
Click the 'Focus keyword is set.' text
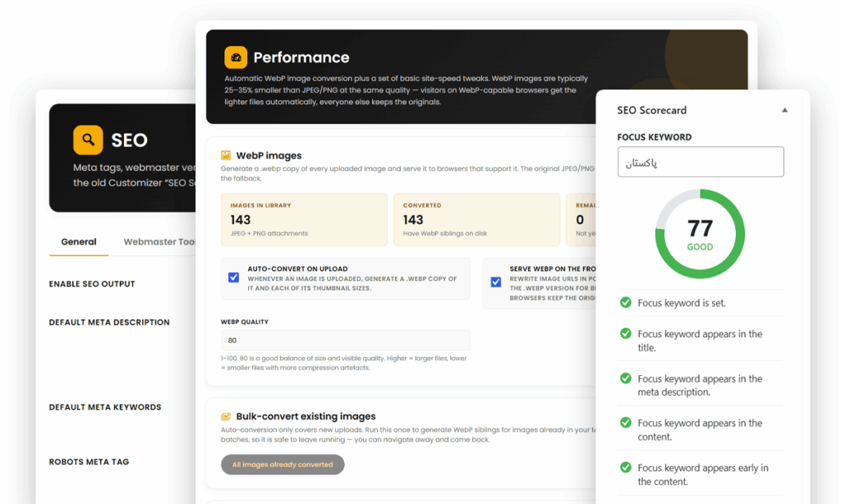click(682, 303)
